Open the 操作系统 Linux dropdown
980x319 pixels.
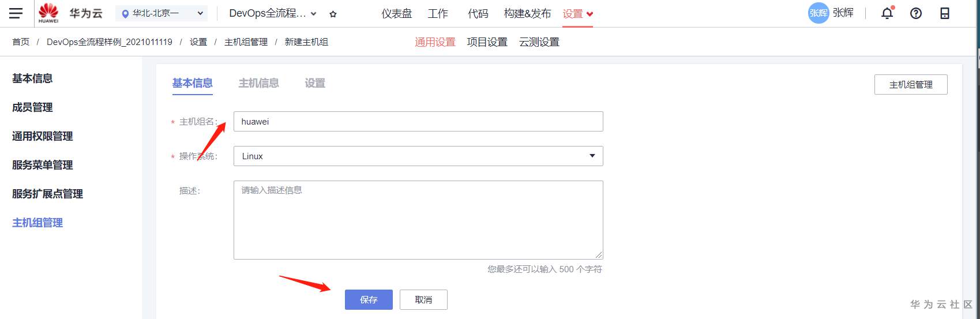[418, 156]
